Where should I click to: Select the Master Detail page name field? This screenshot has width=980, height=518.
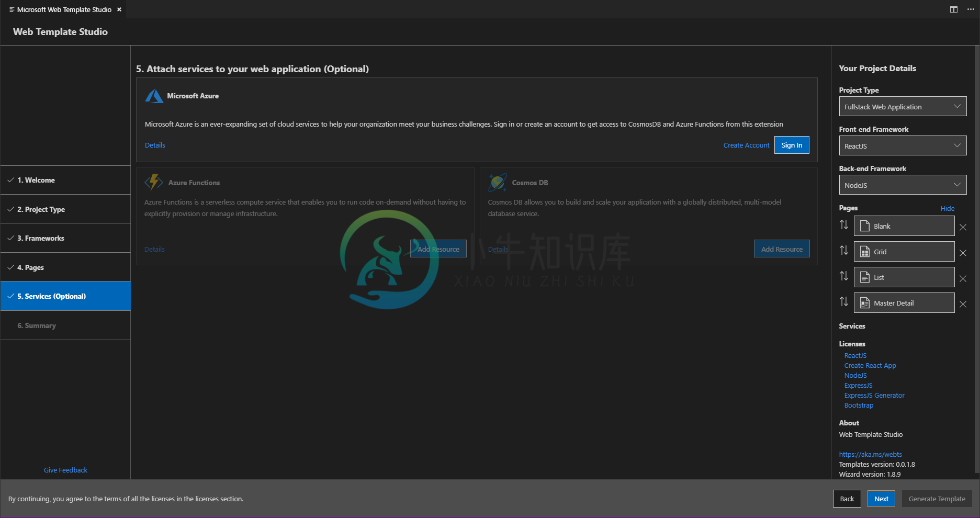[x=904, y=303]
